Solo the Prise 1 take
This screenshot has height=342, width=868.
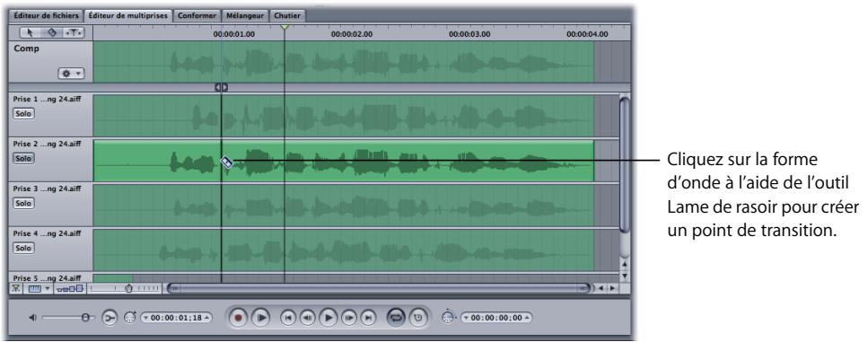point(23,113)
